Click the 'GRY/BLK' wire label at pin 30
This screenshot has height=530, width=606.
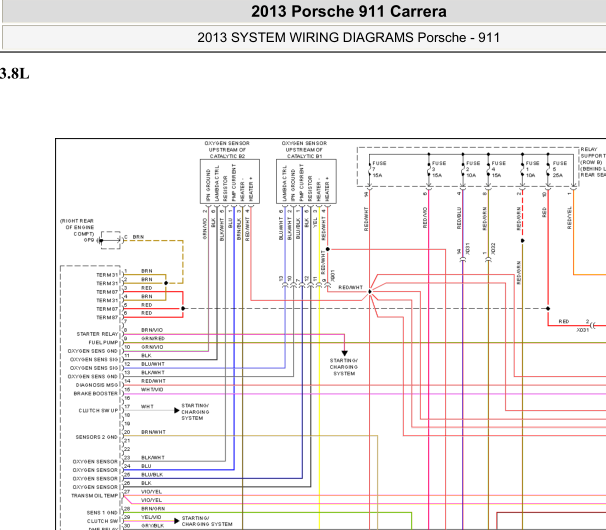153,526
